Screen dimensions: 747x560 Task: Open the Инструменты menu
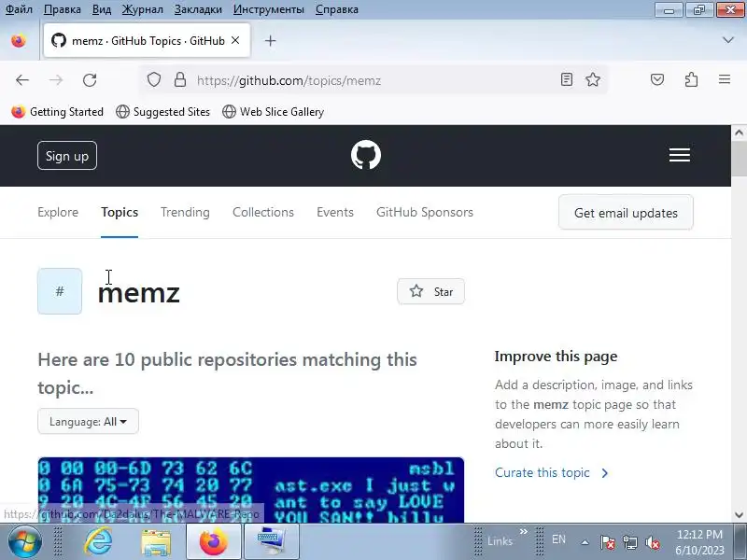coord(268,9)
